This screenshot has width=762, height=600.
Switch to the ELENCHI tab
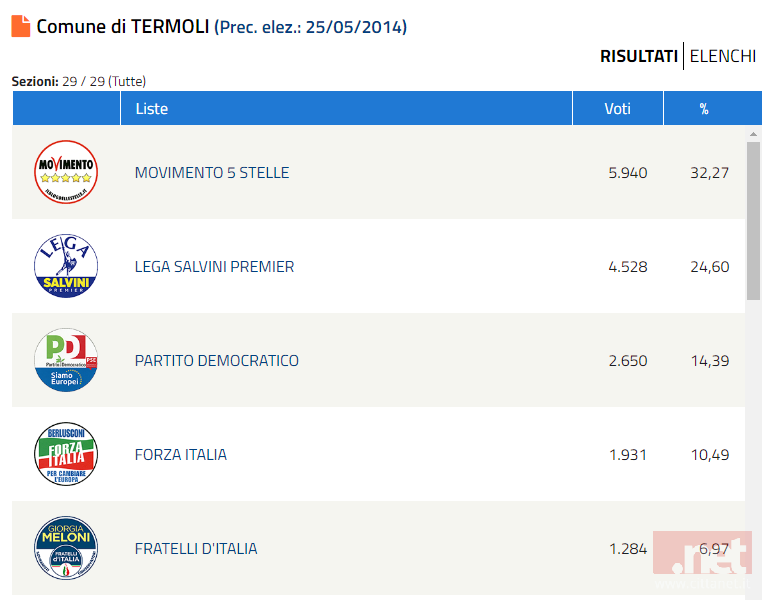pos(723,56)
